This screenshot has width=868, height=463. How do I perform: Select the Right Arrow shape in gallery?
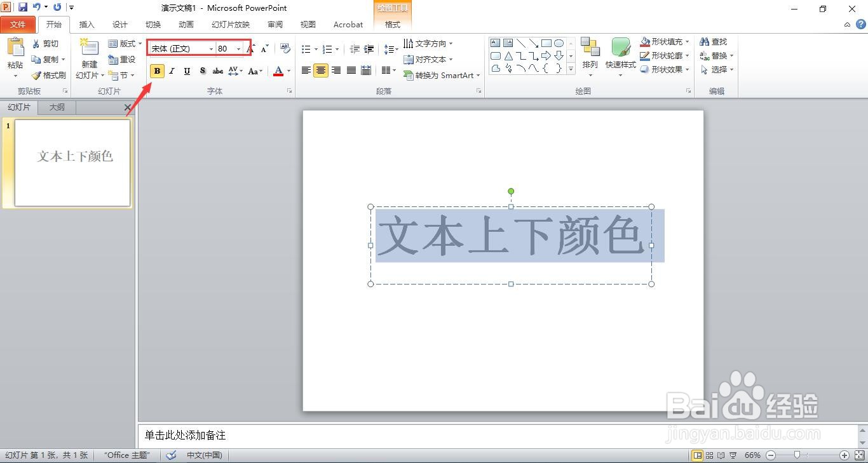point(546,56)
